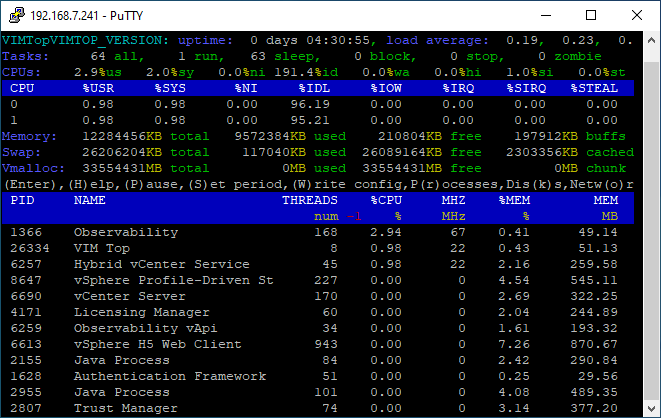Click the Memory total value 12284456KB
The image size is (661, 418).
point(122,137)
